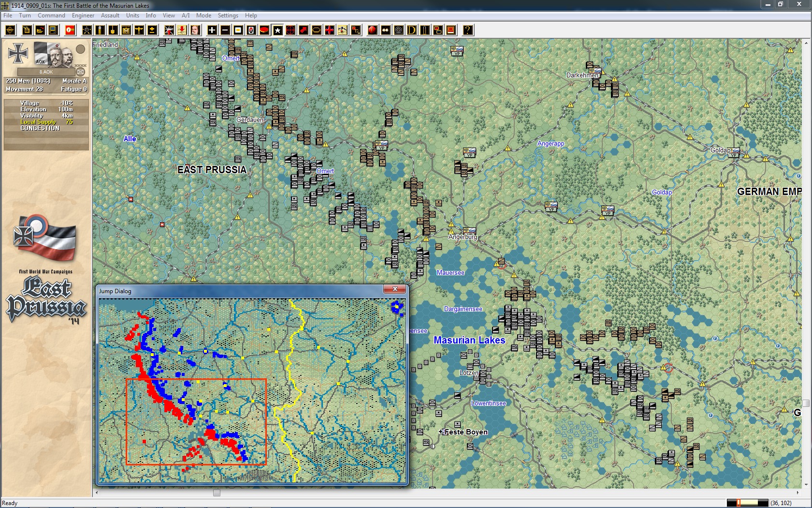Click the A/I portrait toolbar icon

tap(195, 30)
